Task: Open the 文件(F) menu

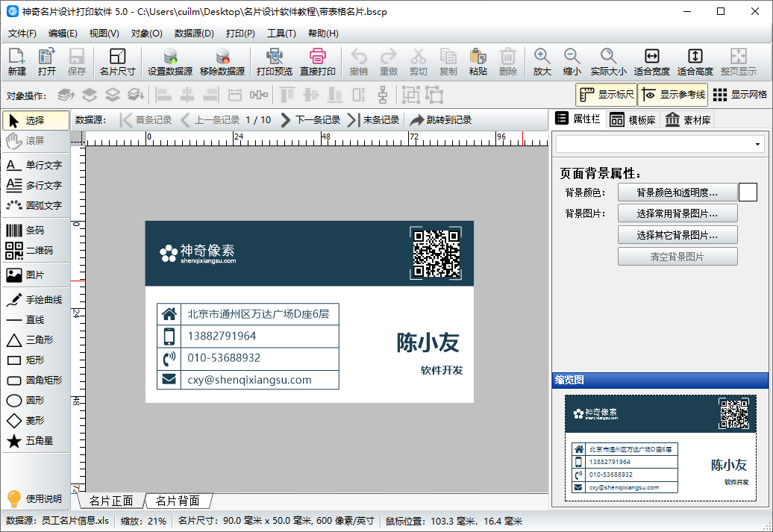Action: pyautogui.click(x=22, y=34)
